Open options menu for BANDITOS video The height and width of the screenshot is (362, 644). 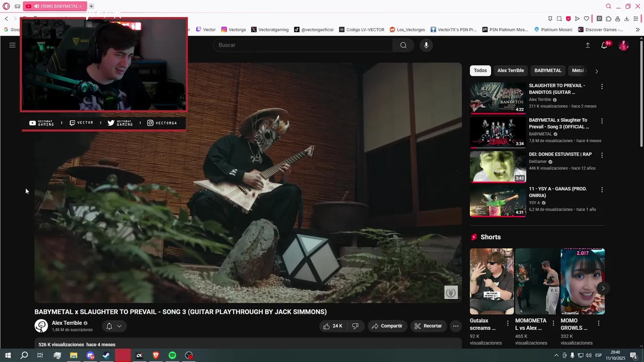[602, 86]
